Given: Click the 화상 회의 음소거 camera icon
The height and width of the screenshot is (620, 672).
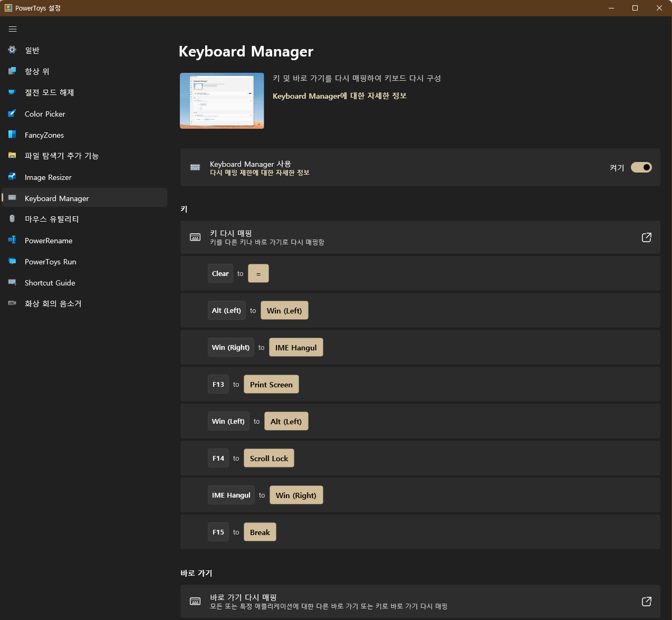Looking at the screenshot, I should 12,303.
